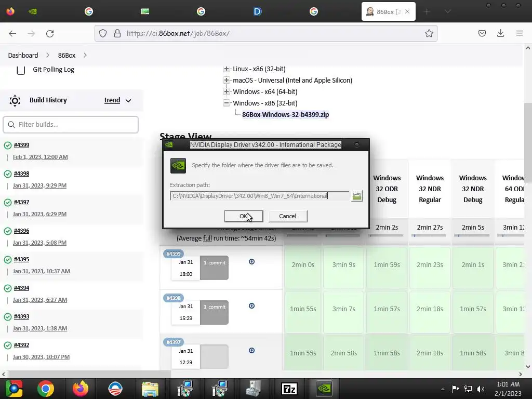Click the circular icon in #4399 stage row
This screenshot has width=532, height=399.
click(x=251, y=262)
